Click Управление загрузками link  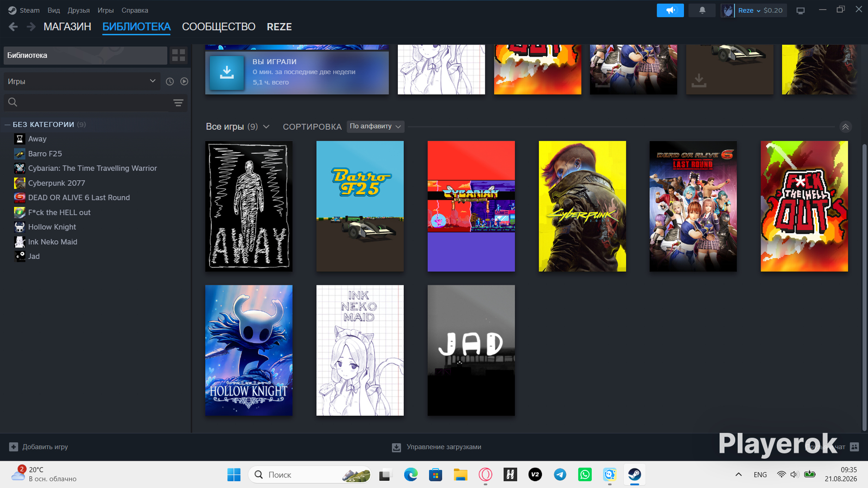tap(444, 447)
